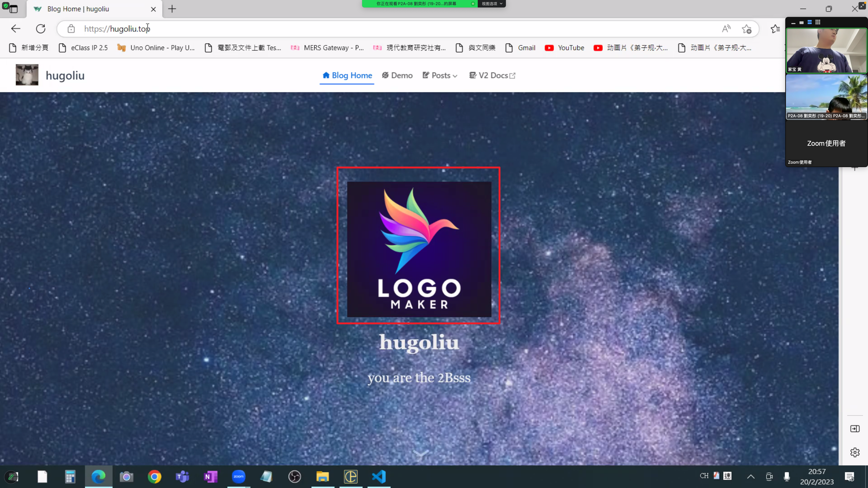Close the Blog Home | hugoliu tab
This screenshot has height=488, width=868.
[x=153, y=9]
